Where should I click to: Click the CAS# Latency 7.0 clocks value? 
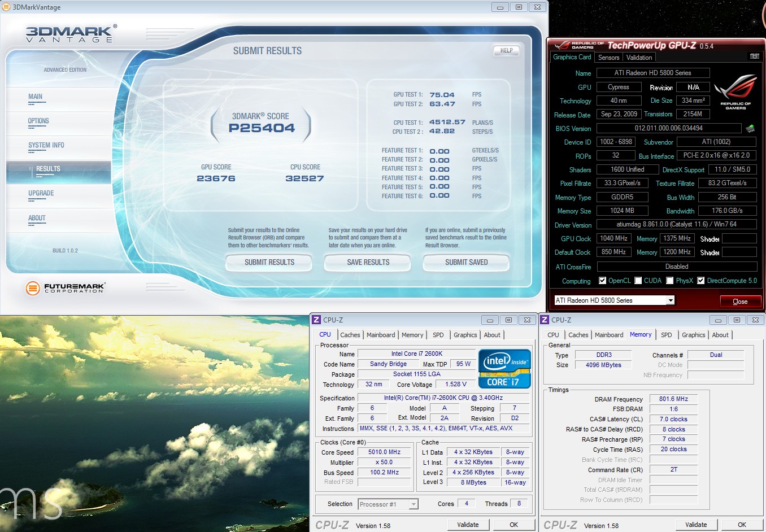pyautogui.click(x=673, y=419)
